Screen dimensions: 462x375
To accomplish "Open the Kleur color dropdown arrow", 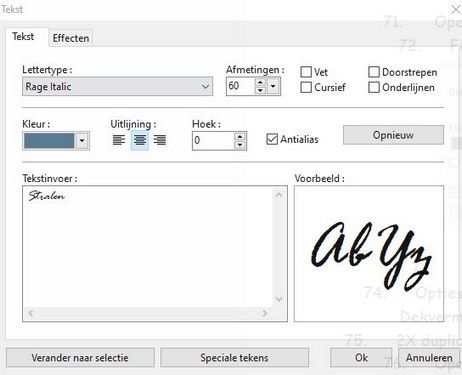I will click(x=82, y=141).
